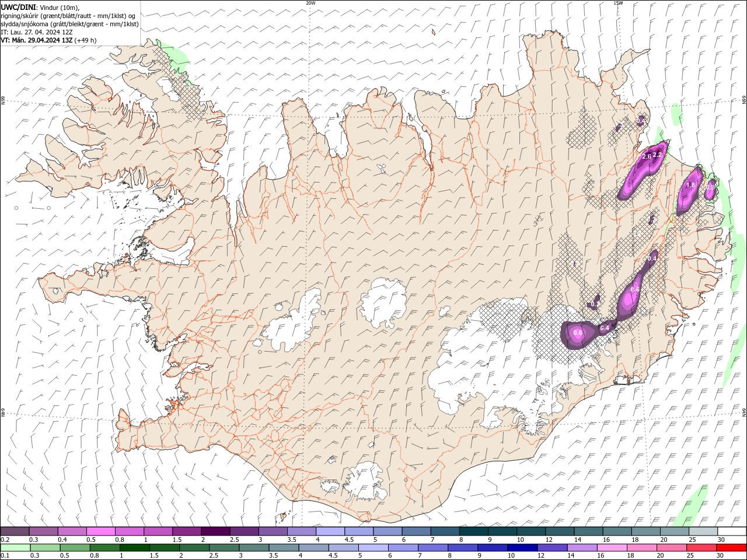Click the 'slydda/snjókoma' legend description line

[x=70, y=24]
